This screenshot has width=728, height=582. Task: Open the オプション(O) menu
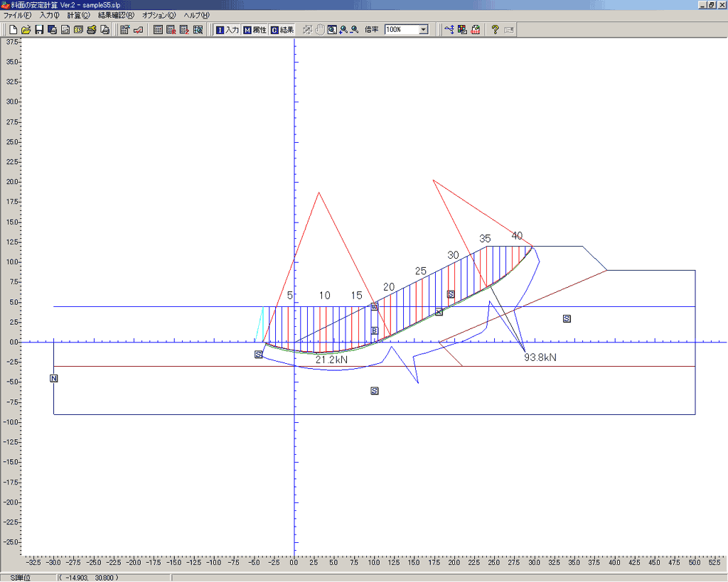coord(159,16)
